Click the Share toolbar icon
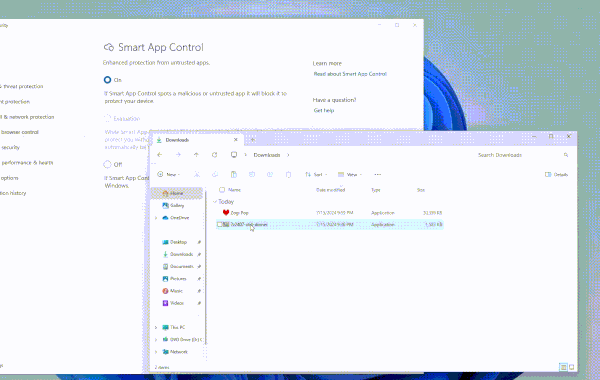The height and width of the screenshot is (380, 600). pos(270,175)
